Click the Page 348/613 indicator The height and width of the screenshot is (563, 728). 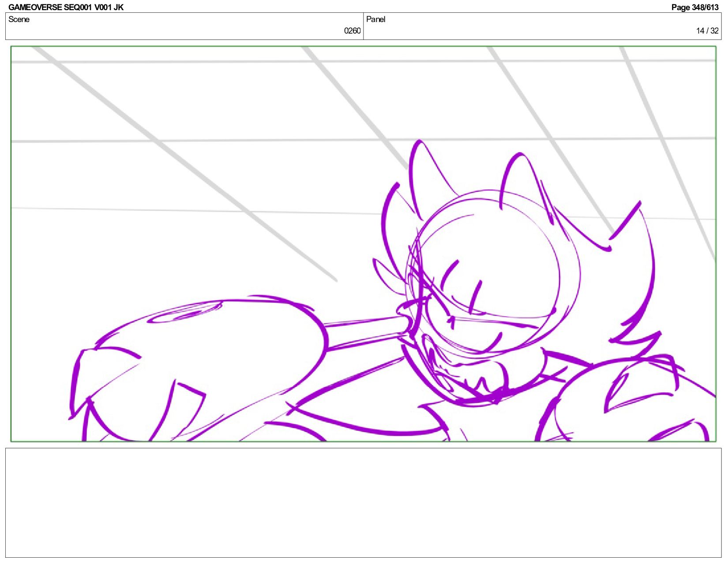[x=695, y=7]
